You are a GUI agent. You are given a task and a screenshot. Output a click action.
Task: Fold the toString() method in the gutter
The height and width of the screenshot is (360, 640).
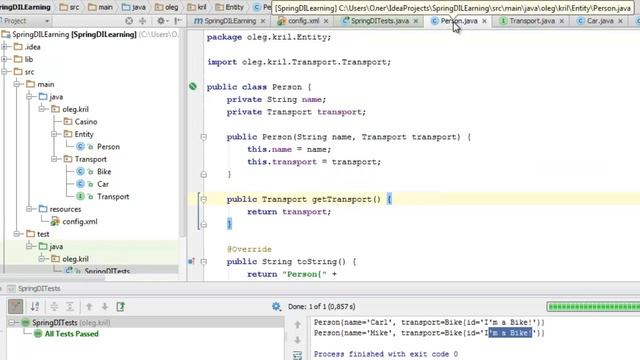(204, 261)
